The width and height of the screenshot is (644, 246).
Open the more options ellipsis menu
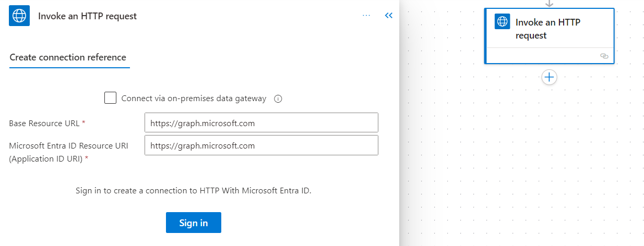(366, 16)
